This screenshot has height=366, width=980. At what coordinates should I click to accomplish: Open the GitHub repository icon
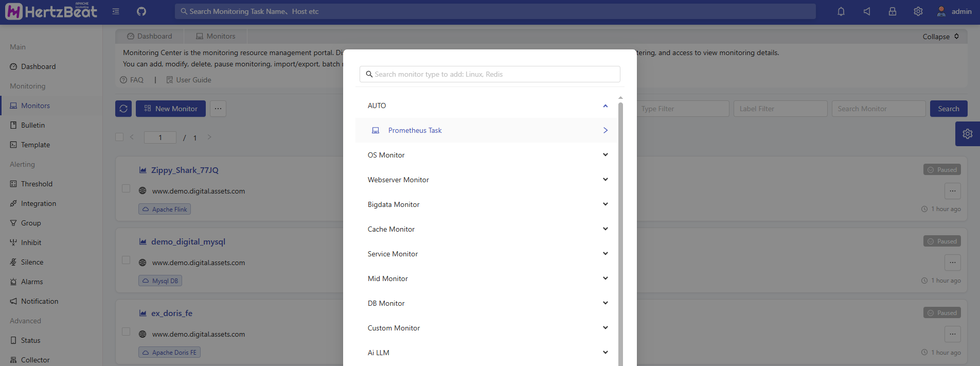(x=141, y=11)
